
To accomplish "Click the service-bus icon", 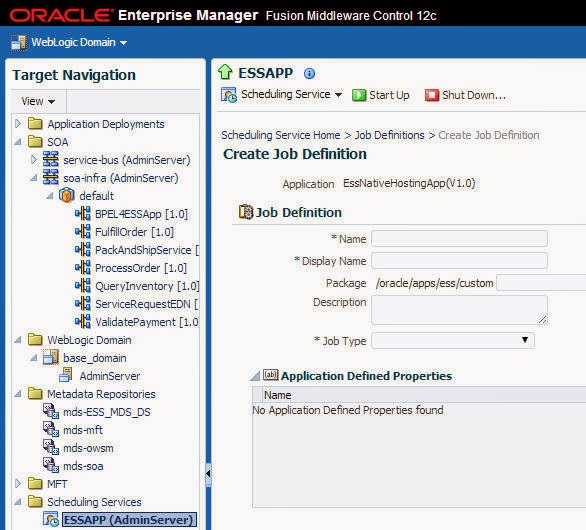I will 51,159.
